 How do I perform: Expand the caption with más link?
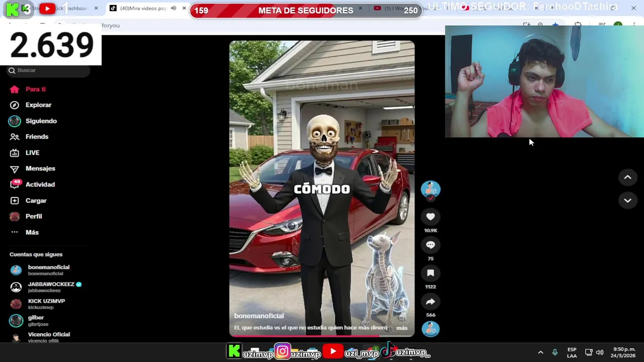(x=401, y=328)
